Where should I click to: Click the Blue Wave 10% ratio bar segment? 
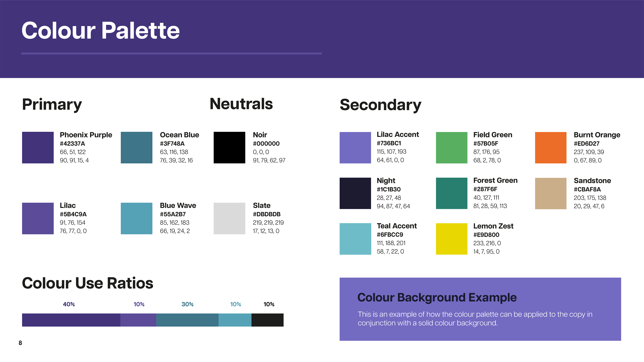tap(235, 320)
